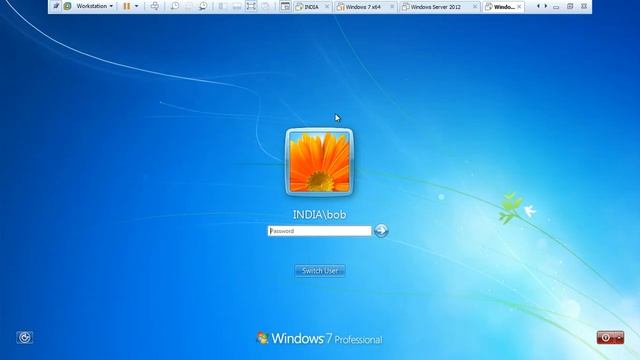Click the Password input field
The width and height of the screenshot is (640, 360).
point(320,231)
